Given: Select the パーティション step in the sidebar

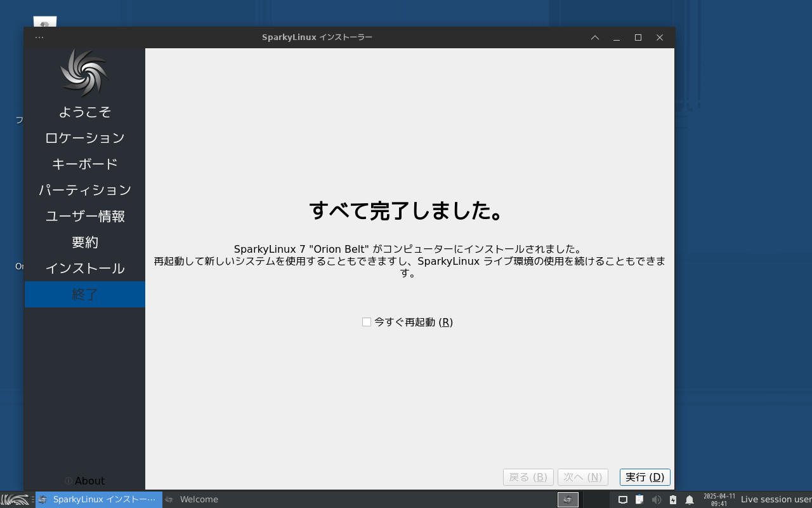Looking at the screenshot, I should pyautogui.click(x=85, y=190).
